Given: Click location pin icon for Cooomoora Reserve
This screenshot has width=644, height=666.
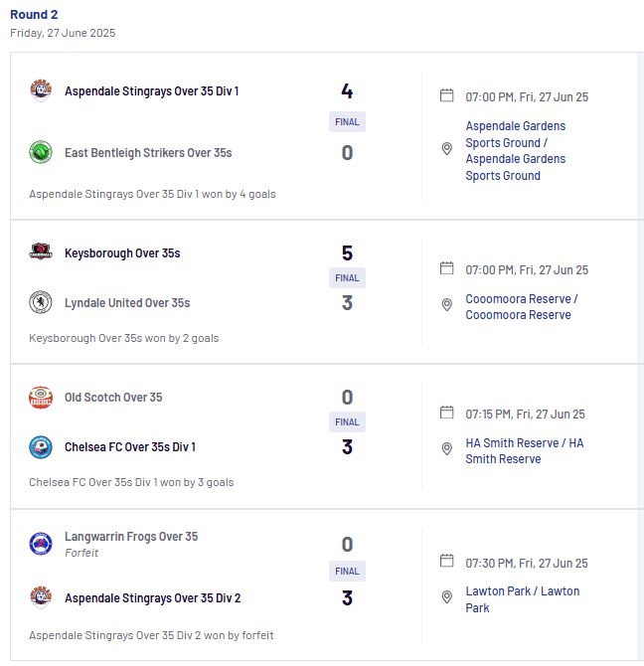Looking at the screenshot, I should (x=446, y=304).
